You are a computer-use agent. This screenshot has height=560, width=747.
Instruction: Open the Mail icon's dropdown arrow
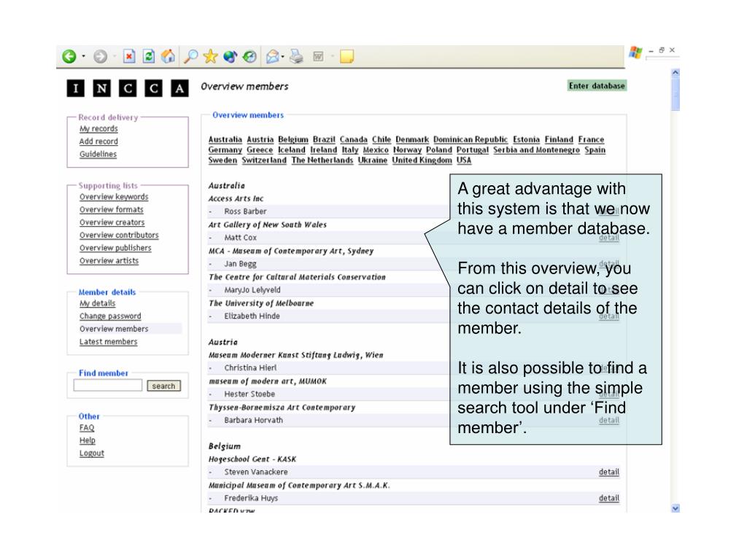[x=283, y=57]
